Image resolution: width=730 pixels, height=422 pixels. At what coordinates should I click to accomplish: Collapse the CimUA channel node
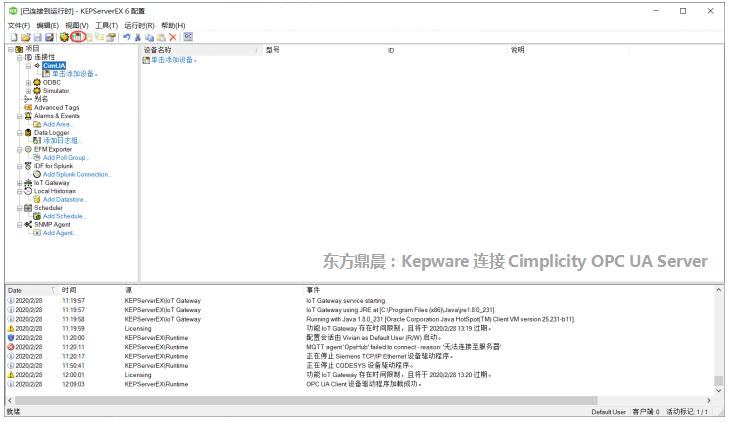pos(28,66)
